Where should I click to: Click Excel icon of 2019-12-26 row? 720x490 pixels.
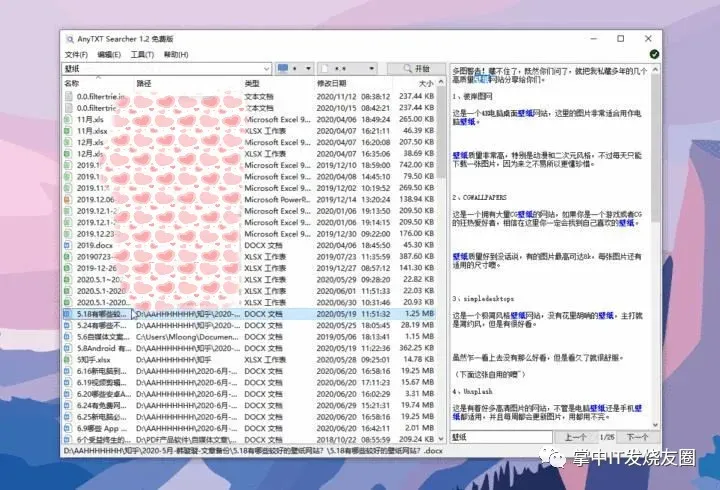68,268
